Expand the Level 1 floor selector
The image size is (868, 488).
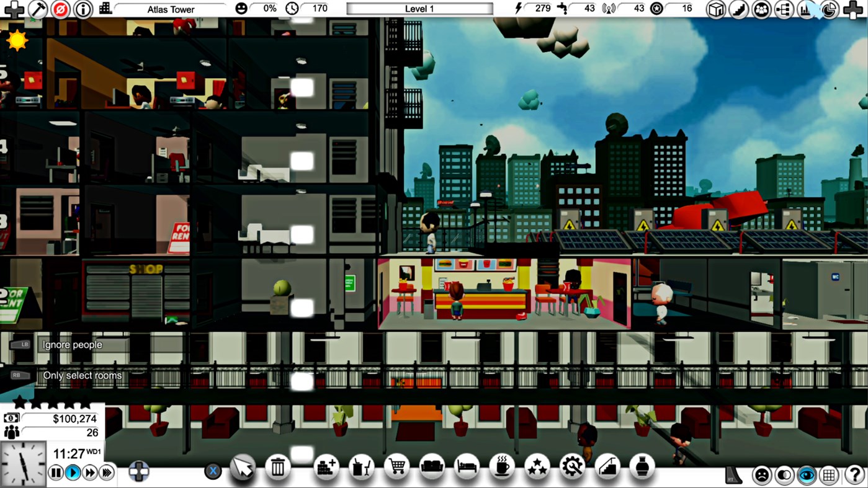(x=419, y=8)
